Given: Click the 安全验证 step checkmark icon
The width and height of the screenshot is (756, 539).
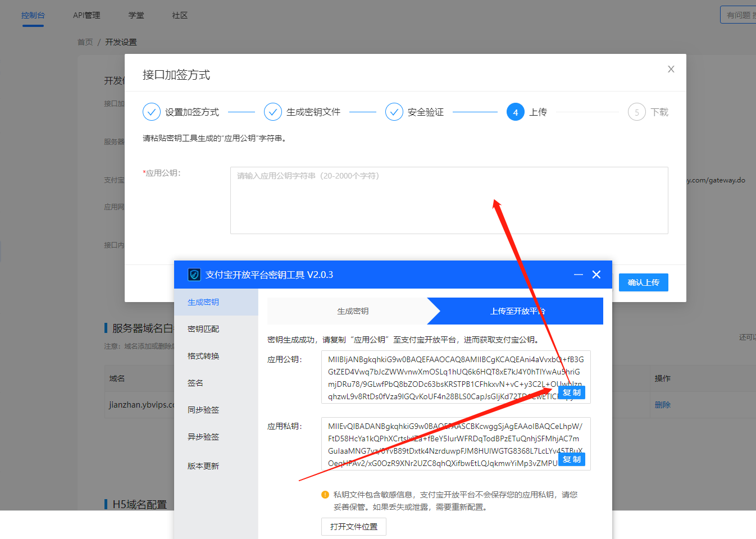Looking at the screenshot, I should pyautogui.click(x=394, y=112).
